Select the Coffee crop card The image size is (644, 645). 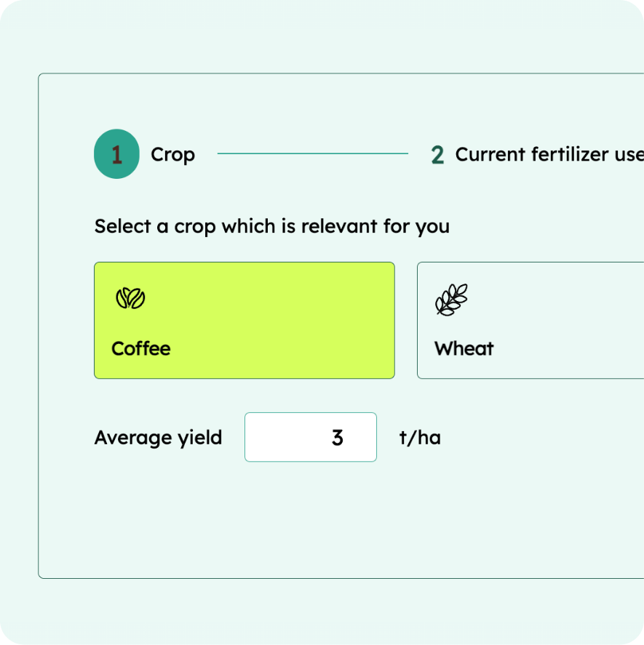[x=245, y=320]
